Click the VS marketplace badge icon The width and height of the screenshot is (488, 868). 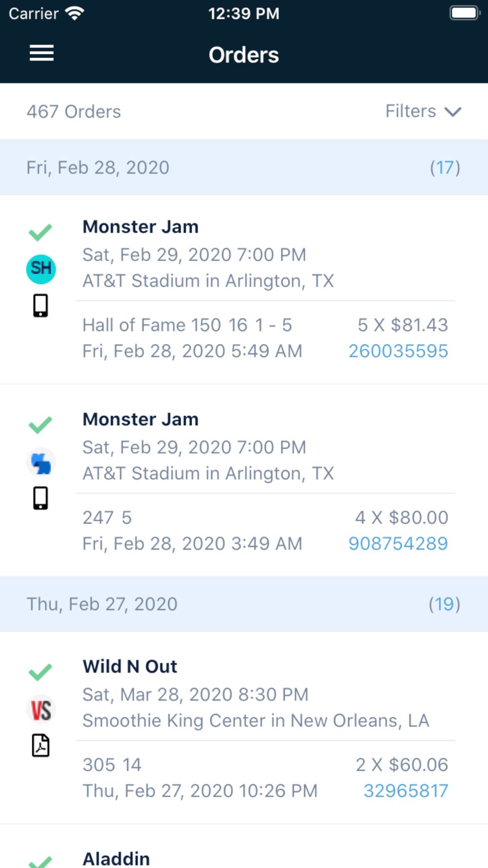[41, 709]
